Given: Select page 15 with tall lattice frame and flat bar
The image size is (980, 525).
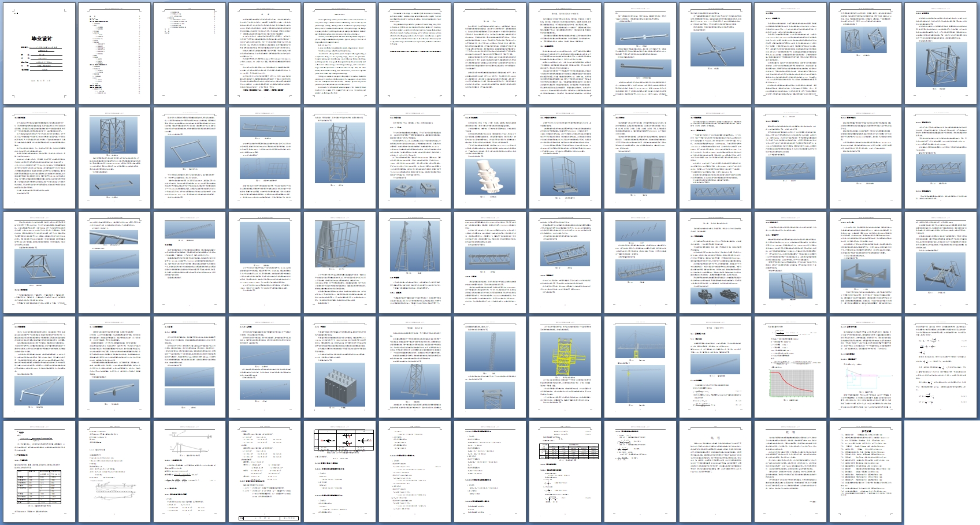Looking at the screenshot, I should pos(114,158).
